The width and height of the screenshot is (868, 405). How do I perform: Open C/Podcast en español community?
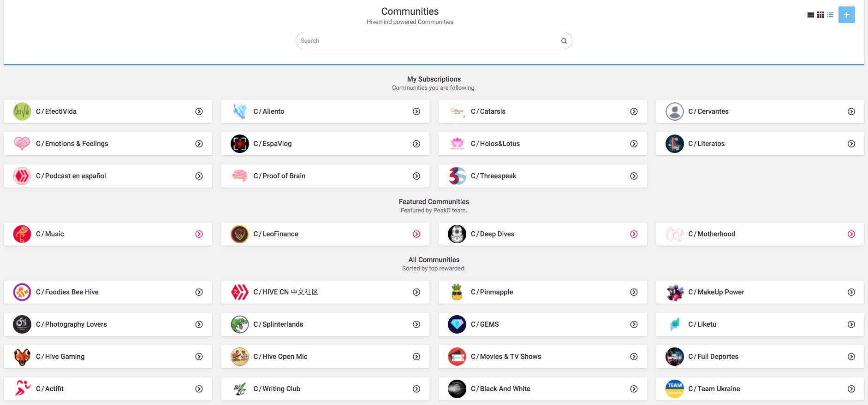point(107,176)
